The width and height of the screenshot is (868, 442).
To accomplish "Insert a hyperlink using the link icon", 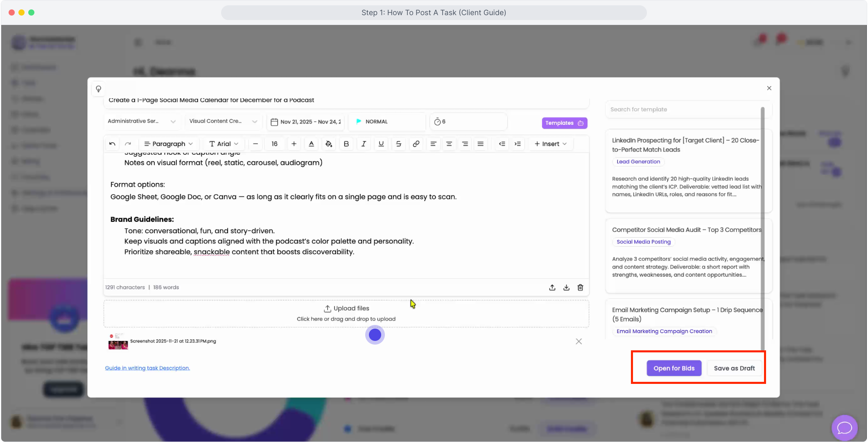I will pyautogui.click(x=416, y=144).
